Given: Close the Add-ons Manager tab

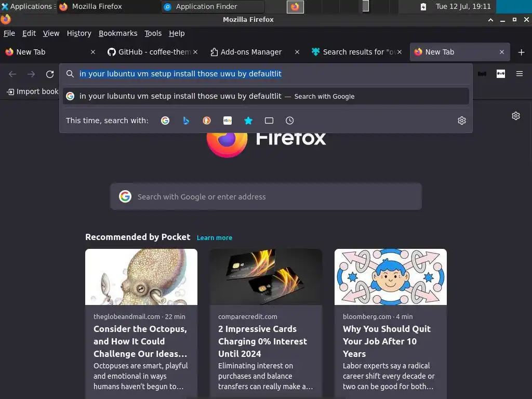Looking at the screenshot, I should pos(297,52).
